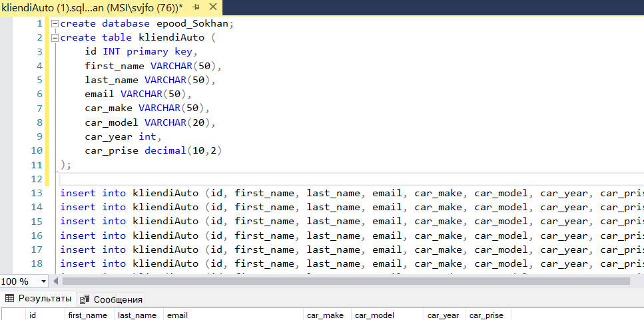The image size is (644, 320).
Task: Click the text epood_Sokhan on line 1
Action: 192,24
